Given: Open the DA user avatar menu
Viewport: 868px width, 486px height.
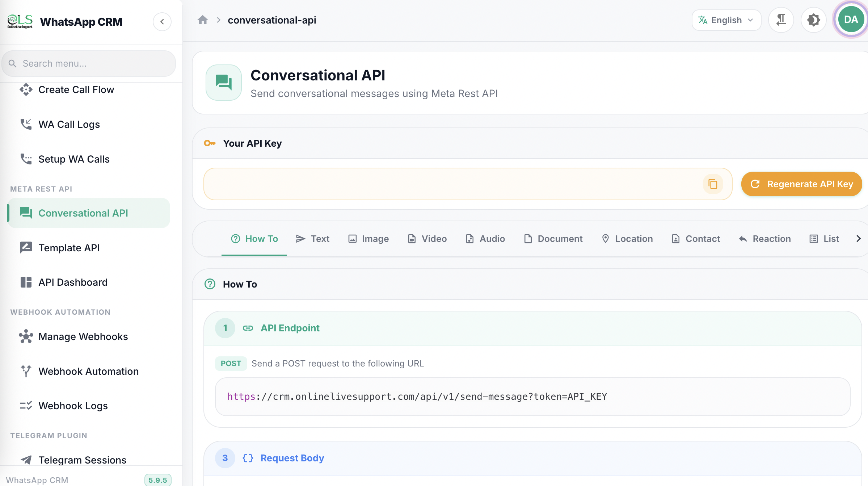Looking at the screenshot, I should coord(851,20).
